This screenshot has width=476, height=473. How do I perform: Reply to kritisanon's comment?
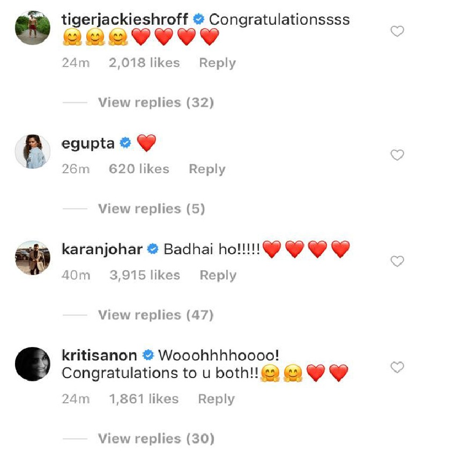tap(217, 399)
